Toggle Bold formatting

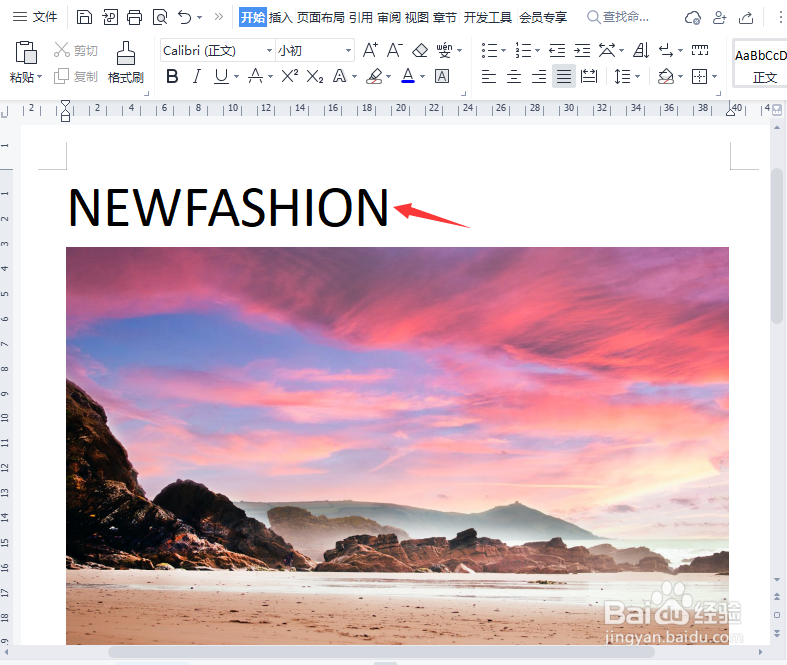click(x=172, y=76)
